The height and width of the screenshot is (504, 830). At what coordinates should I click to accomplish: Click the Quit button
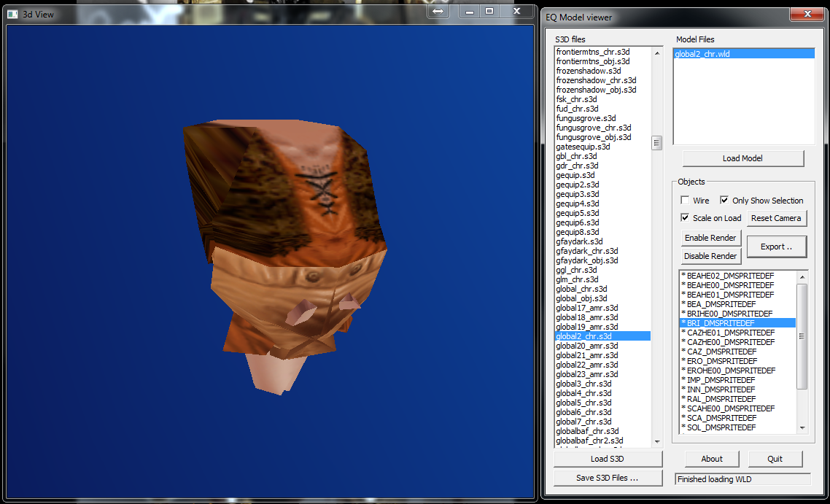pos(775,459)
